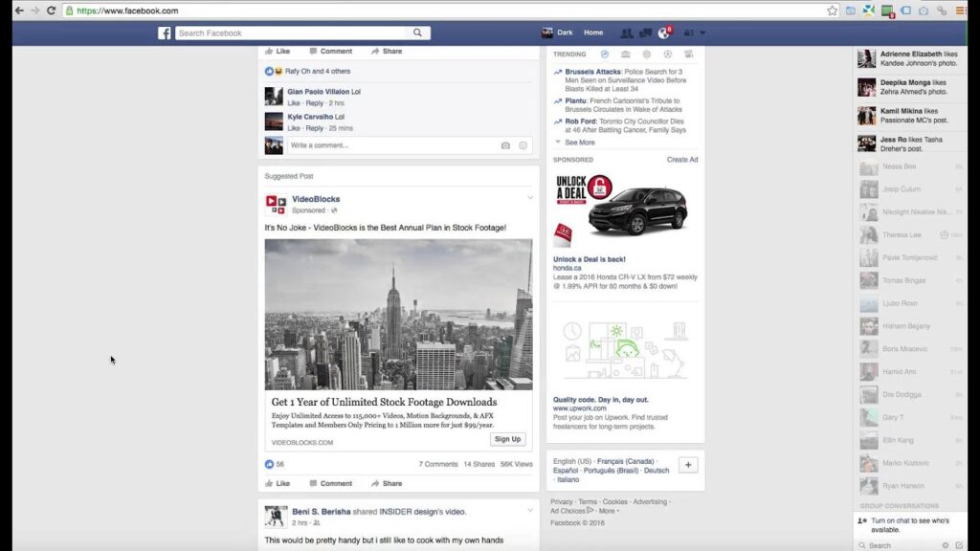Open the Upwork ad illustration
Screen dimensions: 980x551
point(625,350)
